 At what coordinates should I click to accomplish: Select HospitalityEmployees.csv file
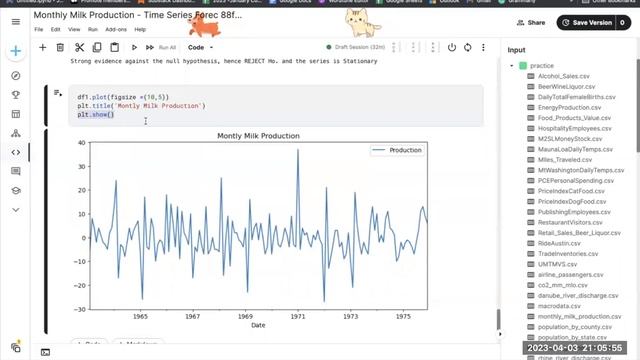tap(574, 129)
